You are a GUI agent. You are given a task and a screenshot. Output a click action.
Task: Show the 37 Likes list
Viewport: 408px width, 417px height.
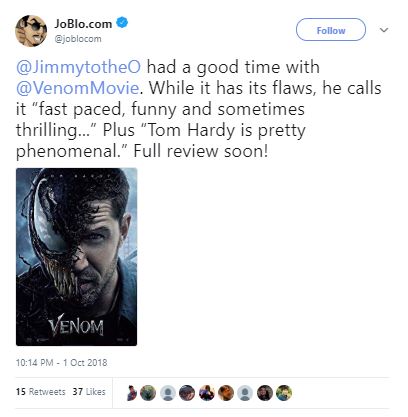pyautogui.click(x=89, y=392)
